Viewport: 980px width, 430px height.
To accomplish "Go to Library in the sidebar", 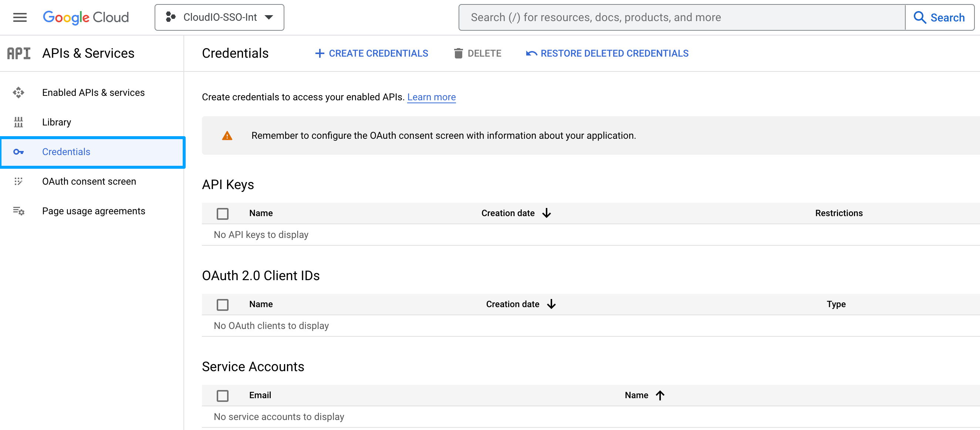I will click(x=56, y=122).
